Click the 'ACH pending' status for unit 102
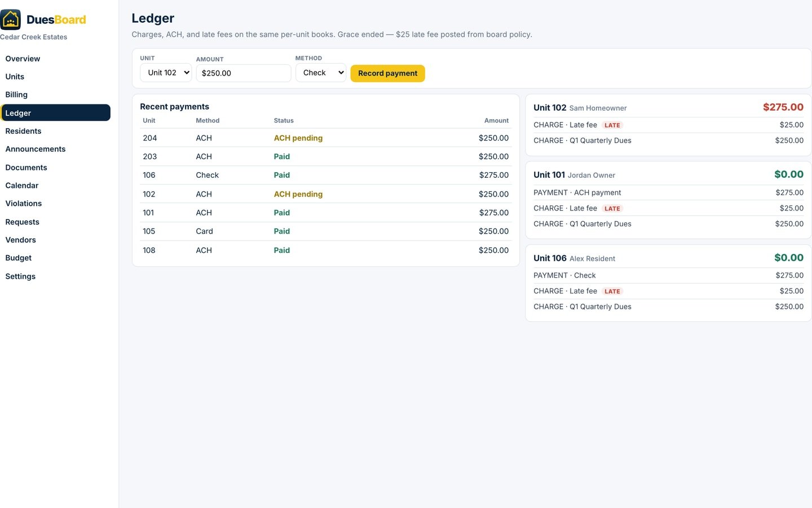This screenshot has height=508, width=812. [x=298, y=194]
